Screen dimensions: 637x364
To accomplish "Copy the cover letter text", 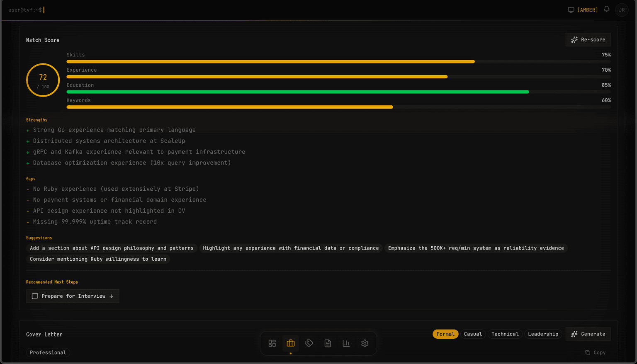I will tap(596, 352).
